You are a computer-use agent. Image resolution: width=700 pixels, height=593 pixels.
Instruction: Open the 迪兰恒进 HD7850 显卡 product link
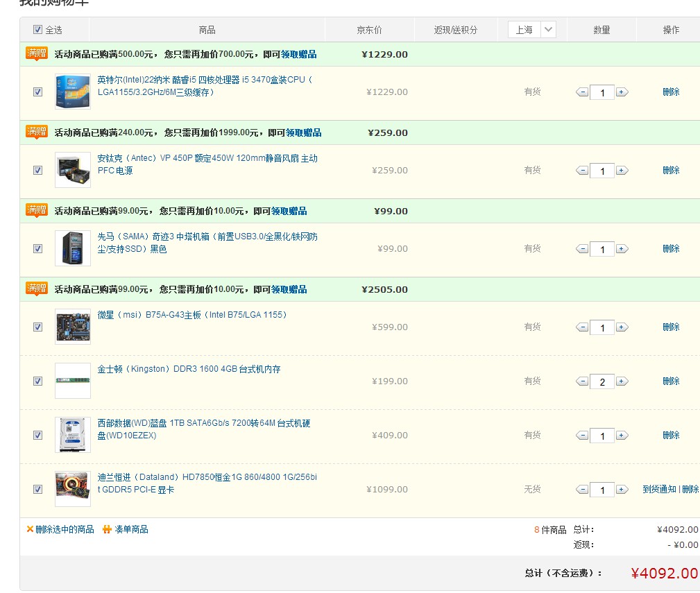[x=207, y=483]
